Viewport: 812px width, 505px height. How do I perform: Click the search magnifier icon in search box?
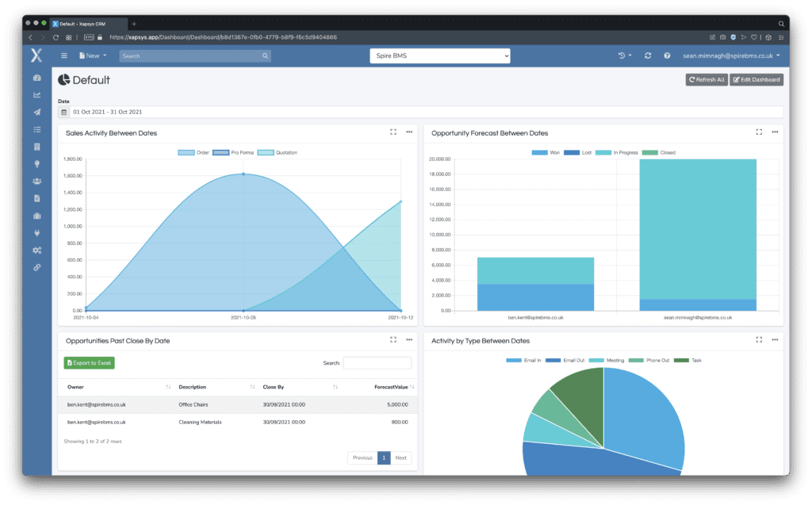265,56
